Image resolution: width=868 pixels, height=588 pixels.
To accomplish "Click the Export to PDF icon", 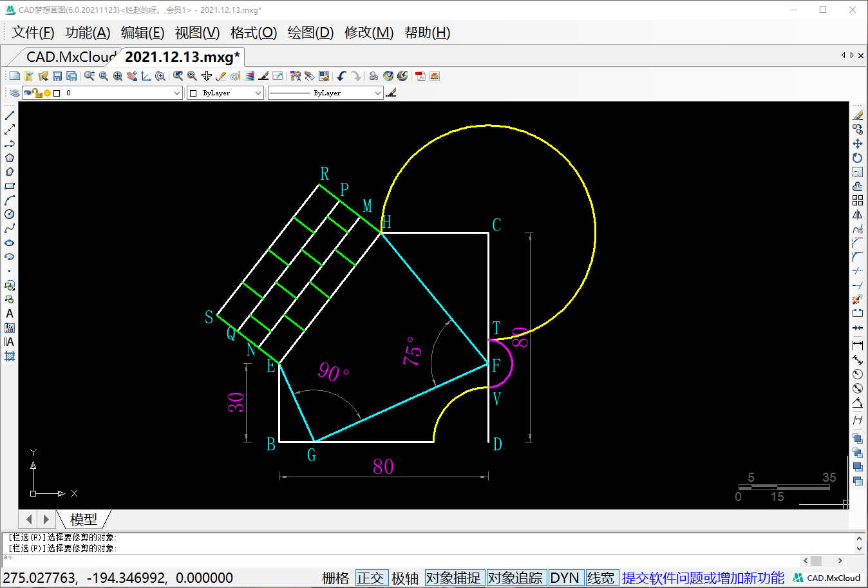I will (x=420, y=76).
